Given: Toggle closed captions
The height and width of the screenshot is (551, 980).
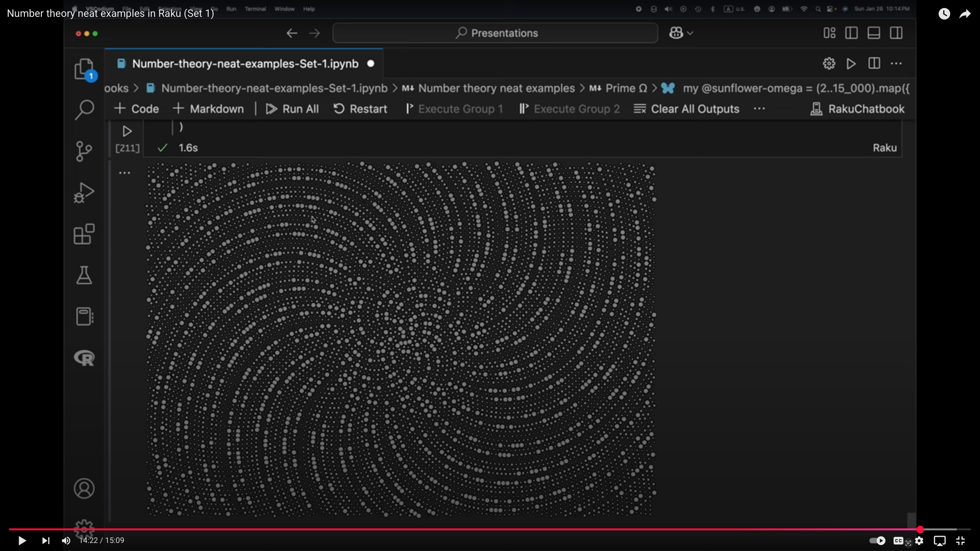Looking at the screenshot, I should click(x=898, y=541).
